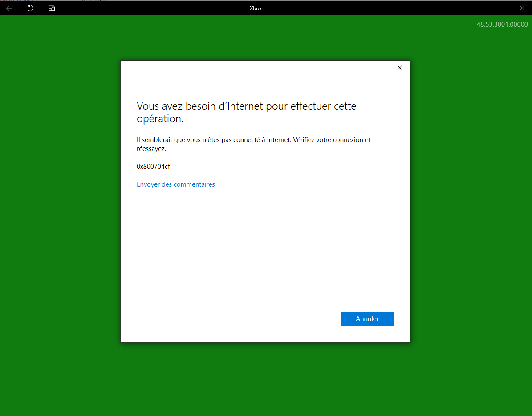Click the word 'réessayez' in the message

pyautogui.click(x=150, y=149)
